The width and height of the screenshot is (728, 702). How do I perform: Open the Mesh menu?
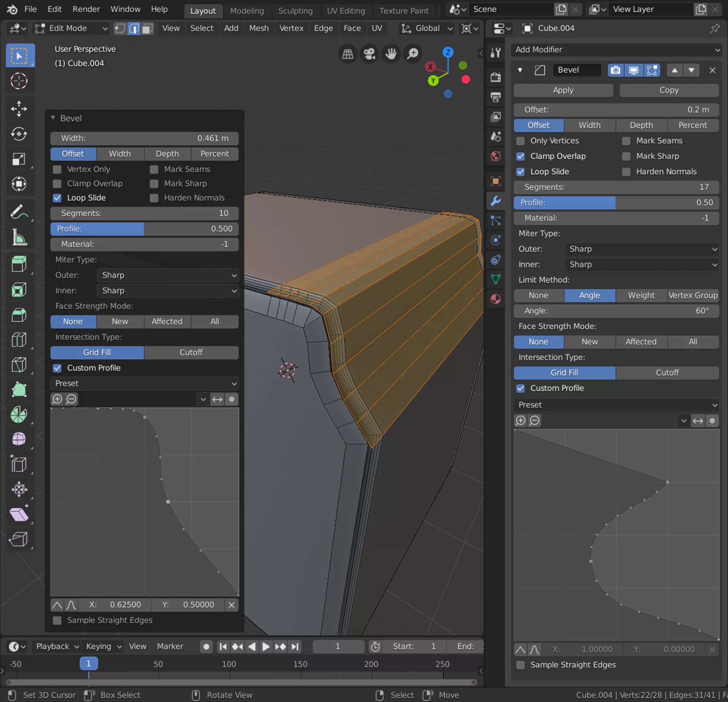(259, 28)
